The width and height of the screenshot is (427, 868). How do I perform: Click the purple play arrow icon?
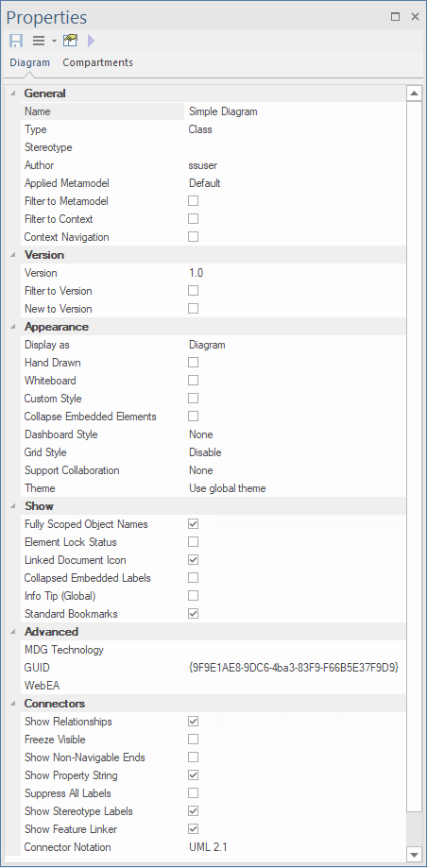tap(92, 41)
